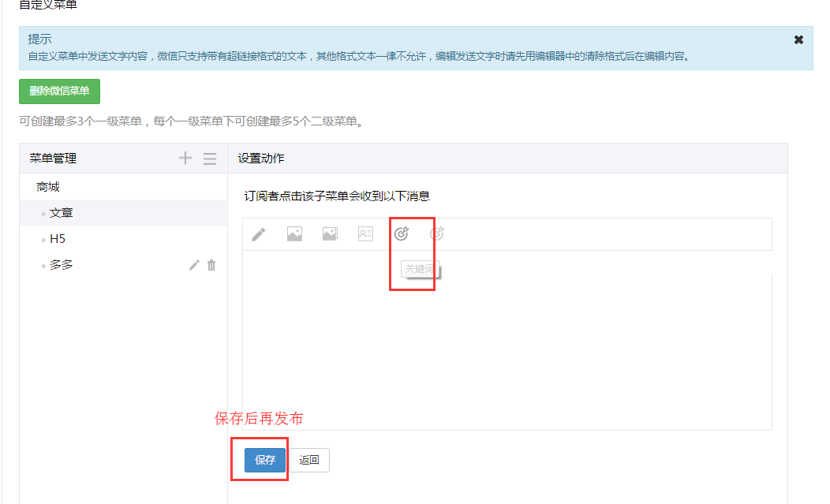830x504 pixels.
Task: Select the 商城 top-level menu
Action: coord(48,188)
